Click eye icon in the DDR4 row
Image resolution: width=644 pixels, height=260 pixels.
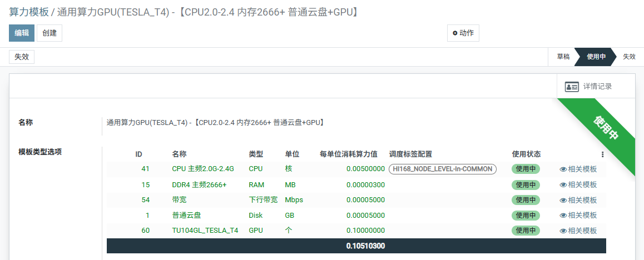click(563, 185)
